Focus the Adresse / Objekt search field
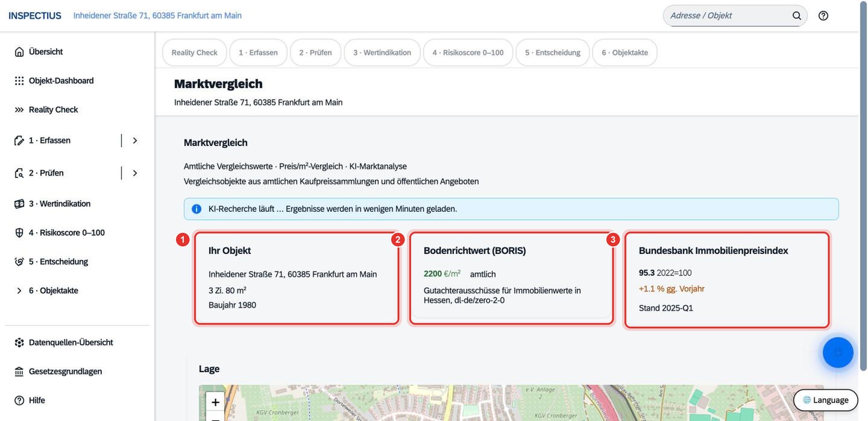Screen dimensions: 868x421 coord(728,16)
